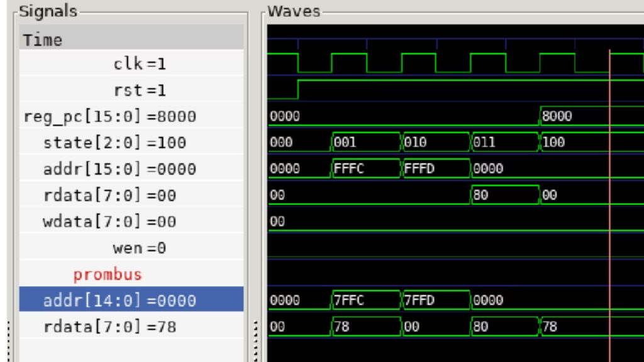Click the FFFD segment in addr waveform
The image size is (644, 362).
pos(435,169)
